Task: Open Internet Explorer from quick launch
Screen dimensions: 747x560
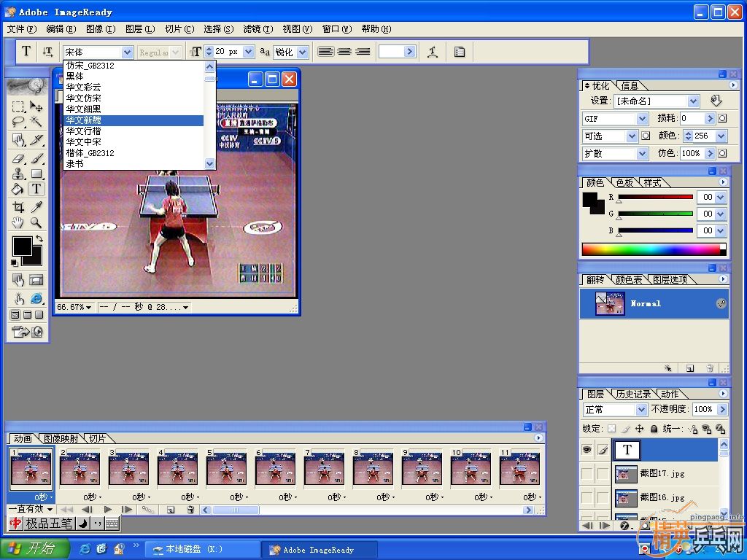Action: coord(86,549)
